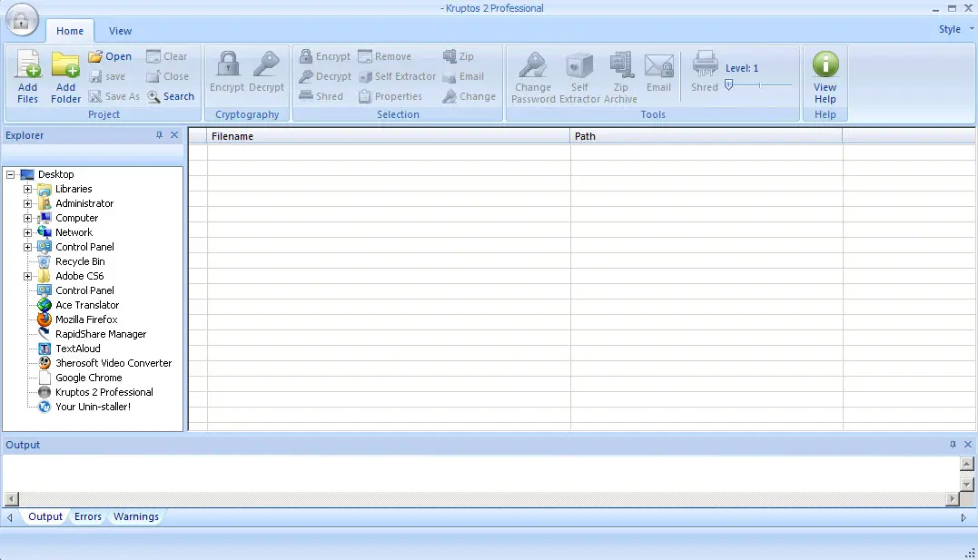This screenshot has width=978, height=560.
Task: Click the Shred tool in Tools
Action: pos(705,72)
